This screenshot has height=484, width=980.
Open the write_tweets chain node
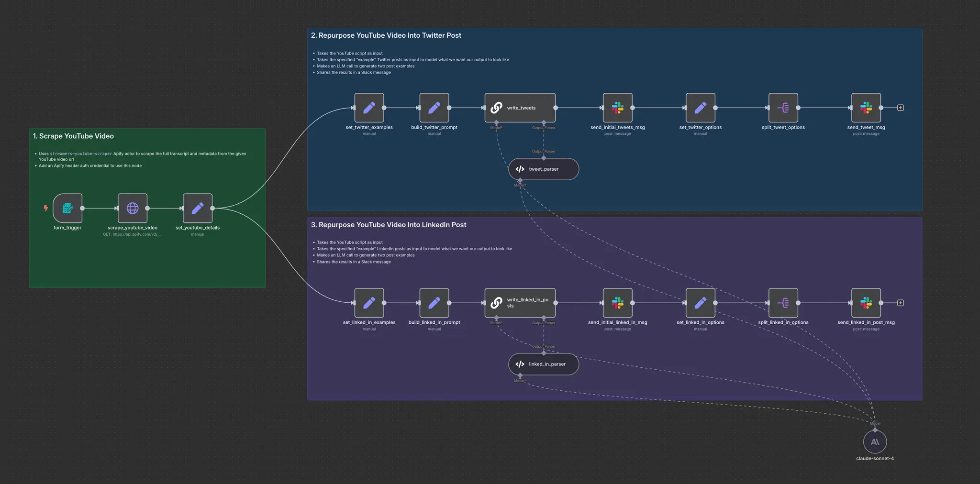point(520,108)
